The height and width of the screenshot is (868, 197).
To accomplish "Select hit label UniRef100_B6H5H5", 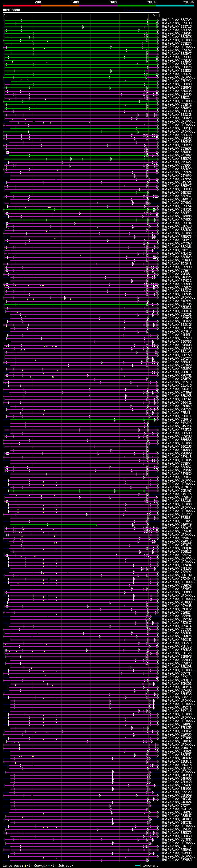I will 177,294.
